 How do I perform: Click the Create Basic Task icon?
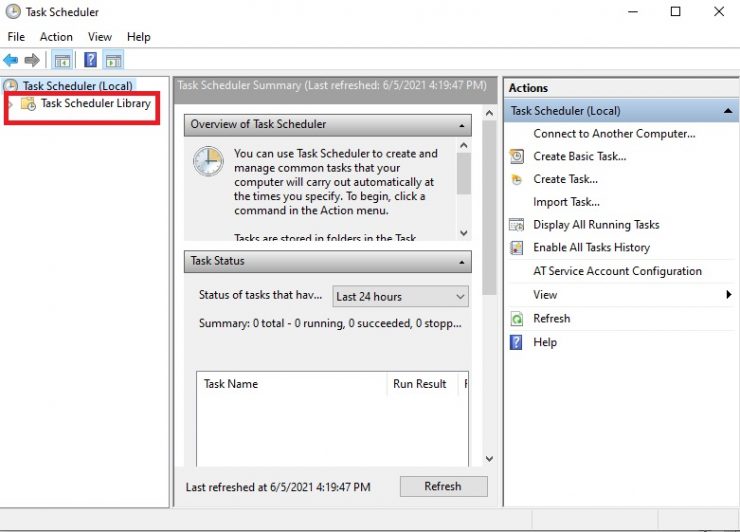[517, 156]
